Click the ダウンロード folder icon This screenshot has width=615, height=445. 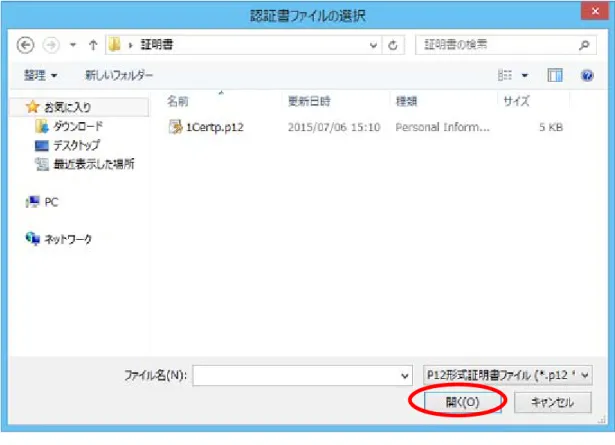[x=42, y=126]
